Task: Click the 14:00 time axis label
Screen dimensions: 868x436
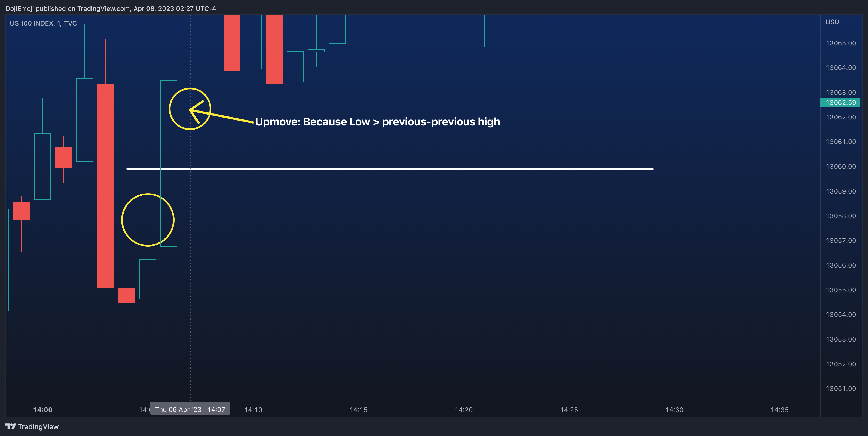Action: [x=43, y=410]
